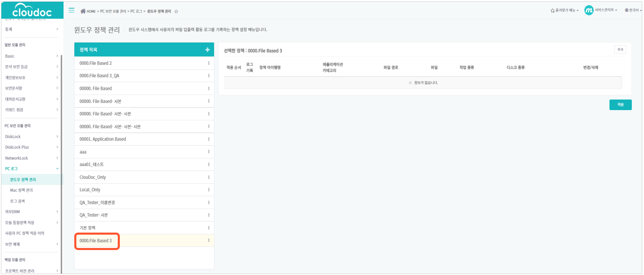Open kebab menu for 00001. Application Based
This screenshot has width=644, height=275.
click(209, 139)
